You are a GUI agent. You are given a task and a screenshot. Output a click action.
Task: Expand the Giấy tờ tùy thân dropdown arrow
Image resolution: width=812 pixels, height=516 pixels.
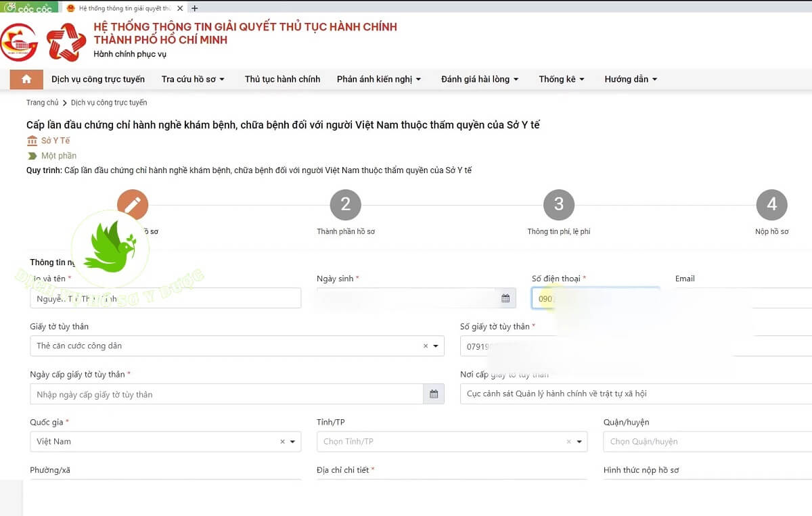[x=436, y=346]
